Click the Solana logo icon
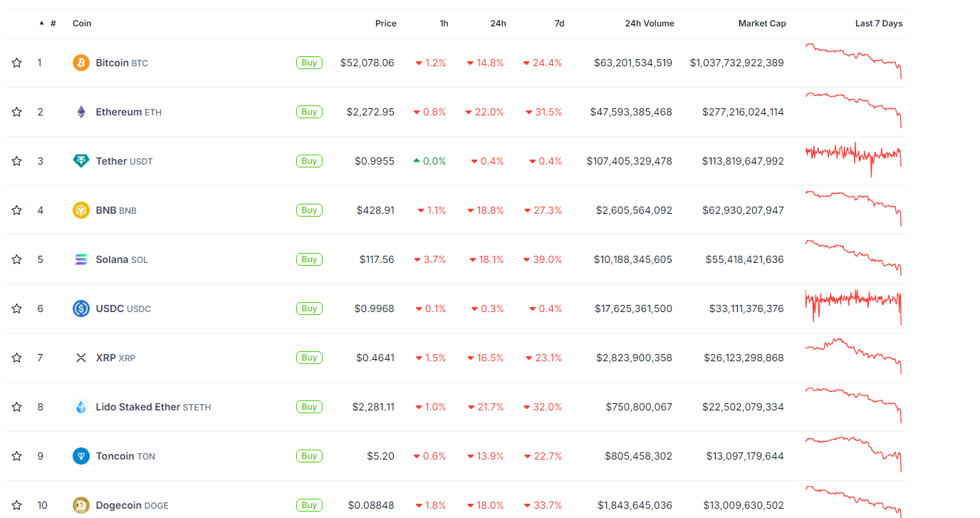 (81, 259)
